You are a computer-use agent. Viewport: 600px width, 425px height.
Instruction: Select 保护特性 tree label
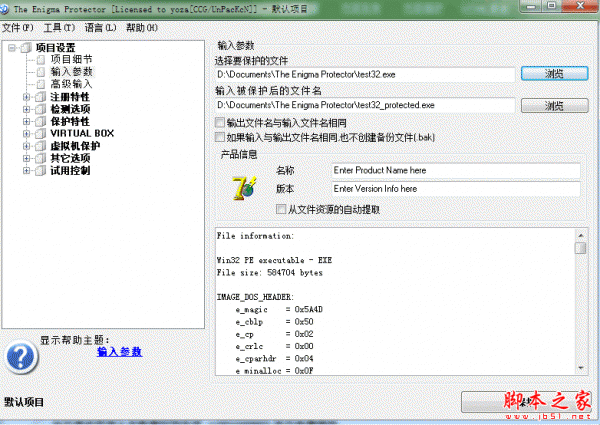[x=70, y=121]
